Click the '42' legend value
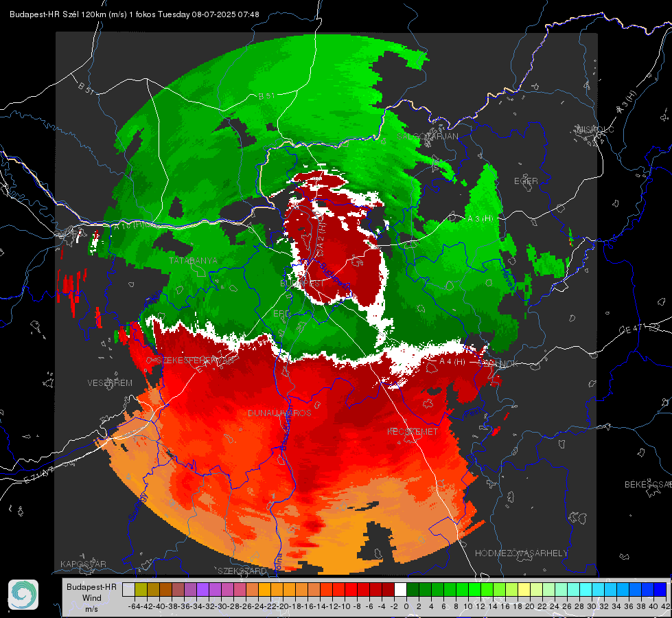 click(666, 606)
